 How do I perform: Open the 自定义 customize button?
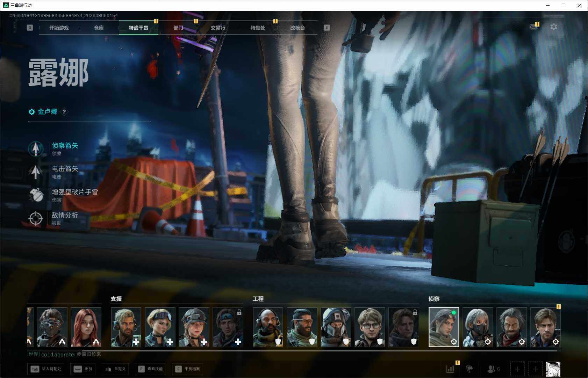click(115, 369)
